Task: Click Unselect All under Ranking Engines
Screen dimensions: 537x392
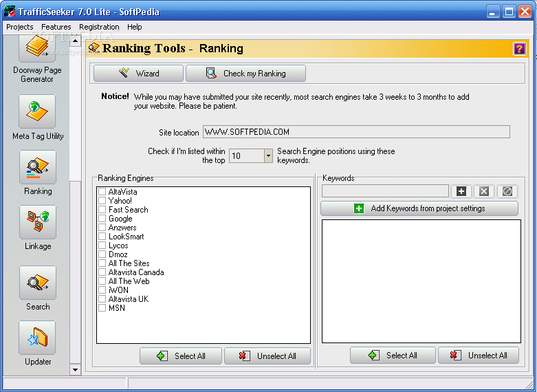Action: click(x=267, y=356)
